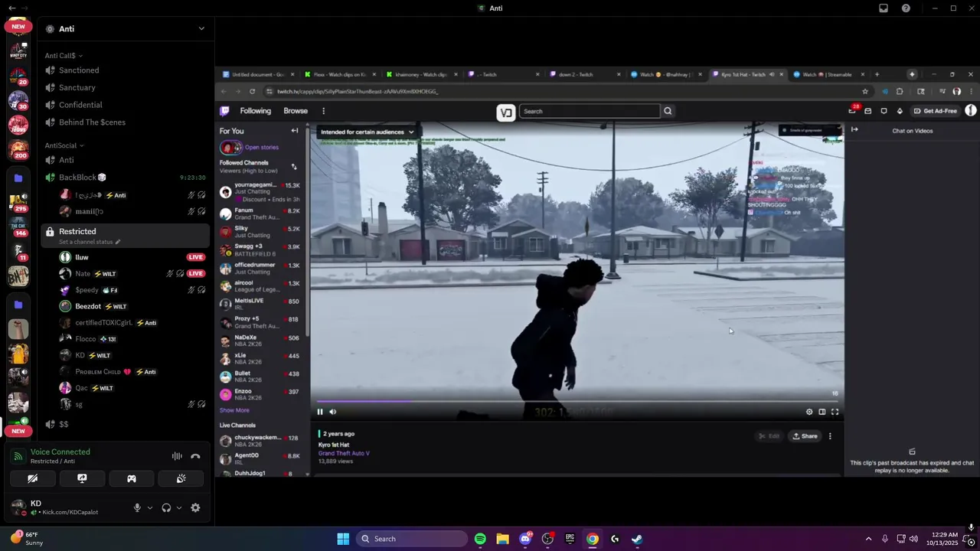Open the Windows Start menu
Viewport: 980px width, 551px height.
[343, 539]
